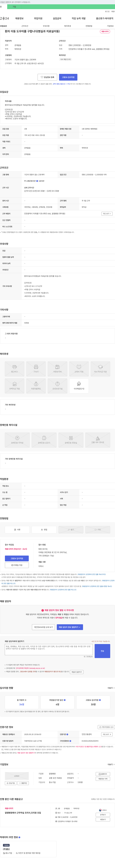The width and height of the screenshot is (115, 868).
Task: Open the 직업 능력 개발 menu
Action: tap(79, 19)
